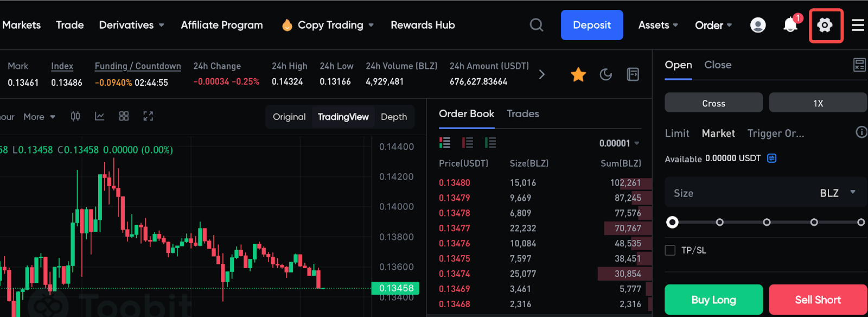
Task: Expand the Derivatives dropdown
Action: (x=161, y=25)
